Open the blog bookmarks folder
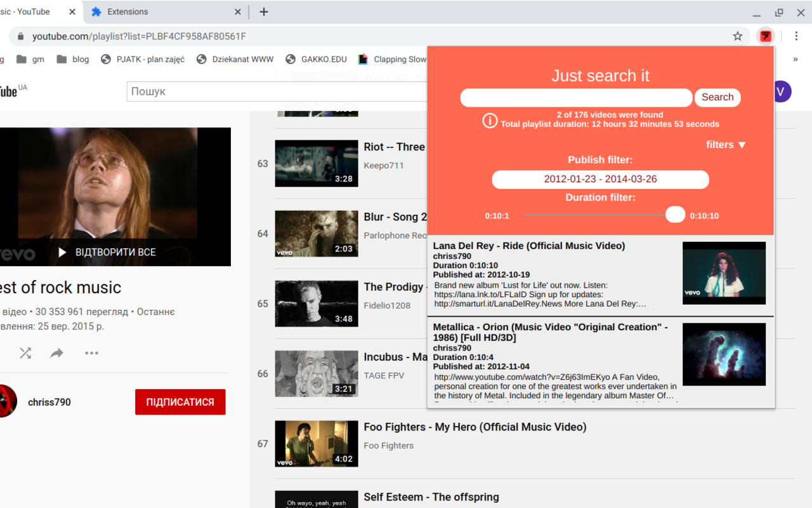The image size is (812, 508). click(x=73, y=59)
